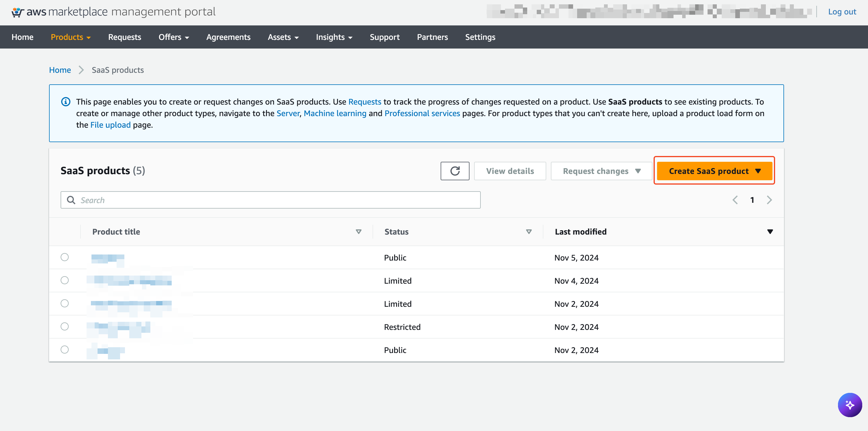Screen dimensions: 868x431
Task: Sort by the Status column arrow
Action: pos(529,232)
